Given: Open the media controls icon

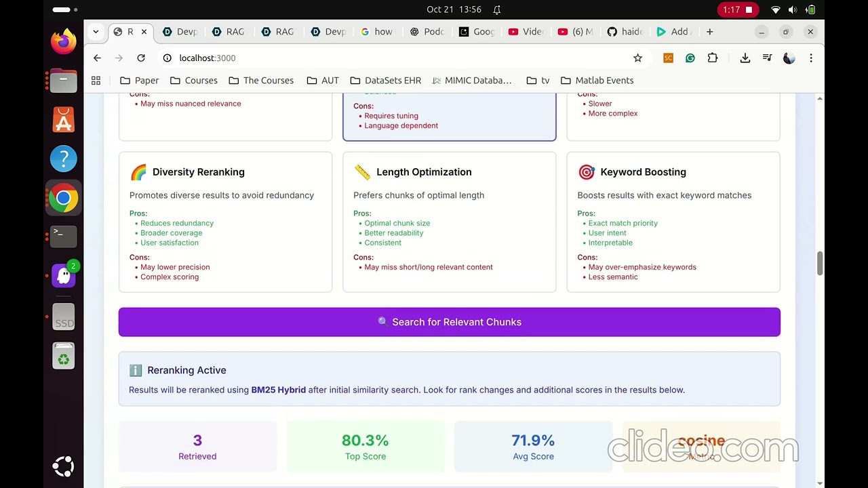Looking at the screenshot, I should point(767,58).
